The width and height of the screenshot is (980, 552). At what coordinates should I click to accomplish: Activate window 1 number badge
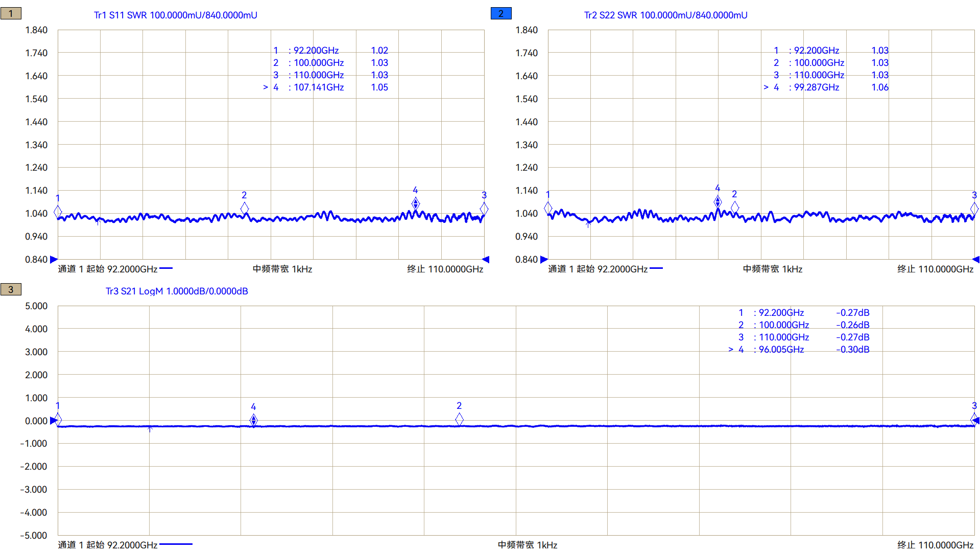pos(11,14)
